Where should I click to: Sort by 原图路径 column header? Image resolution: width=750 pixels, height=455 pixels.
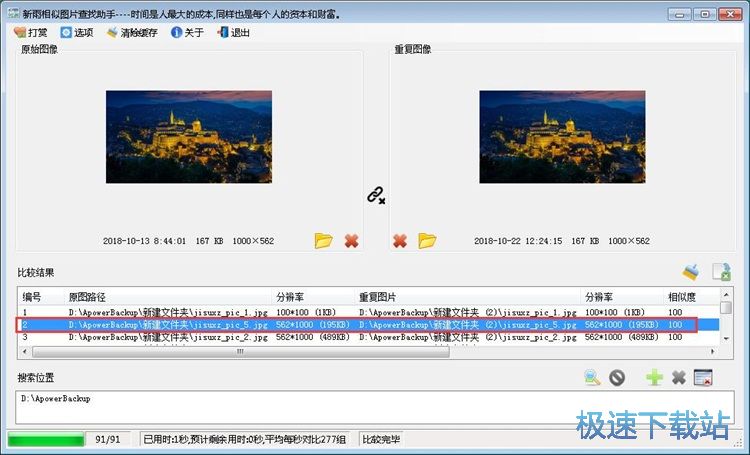[x=168, y=297]
